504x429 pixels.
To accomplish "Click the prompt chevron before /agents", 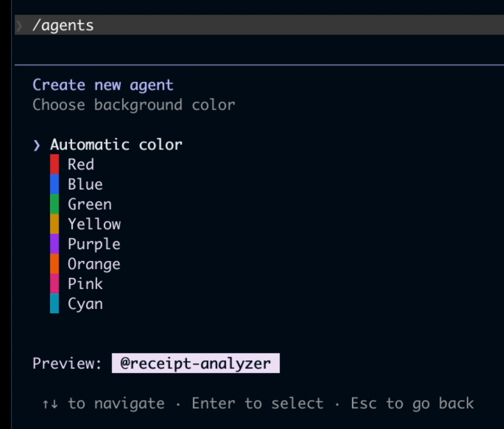I will tap(19, 26).
